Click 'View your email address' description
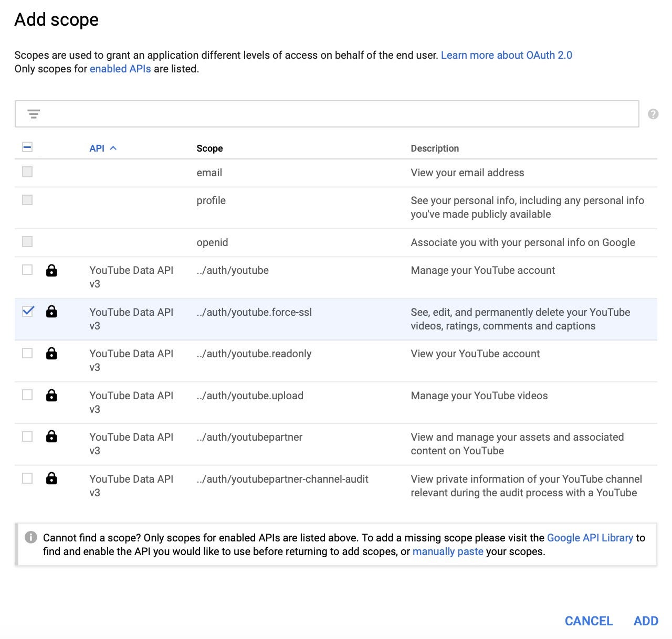 point(467,173)
